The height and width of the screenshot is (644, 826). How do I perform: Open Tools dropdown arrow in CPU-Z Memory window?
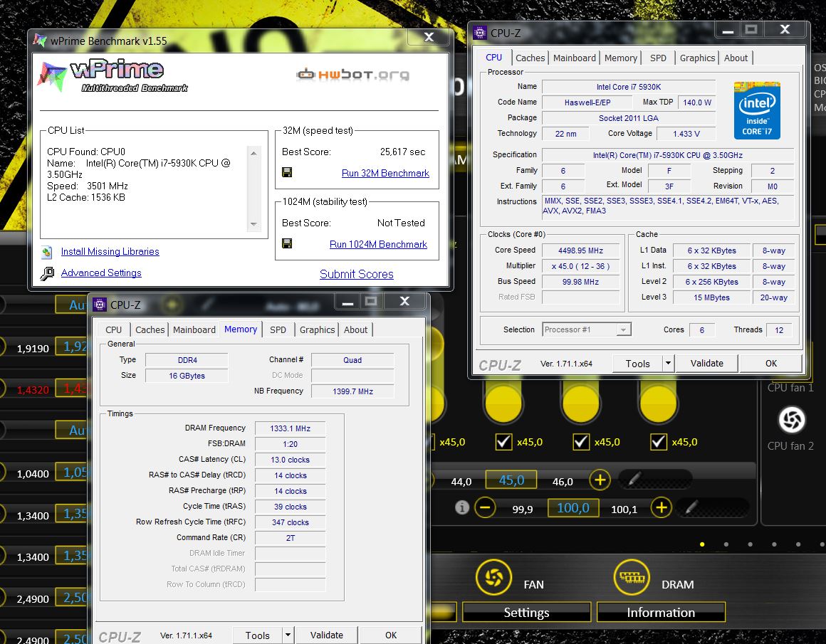click(x=288, y=635)
